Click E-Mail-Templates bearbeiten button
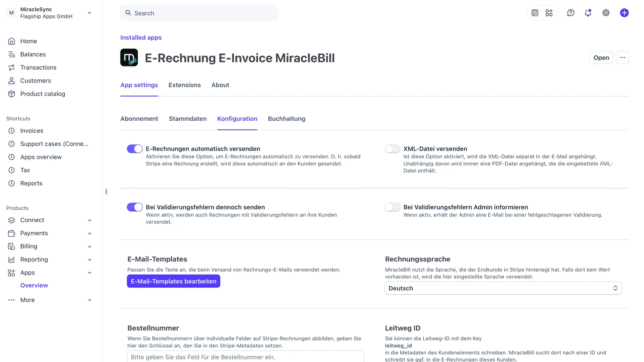 [x=174, y=281]
